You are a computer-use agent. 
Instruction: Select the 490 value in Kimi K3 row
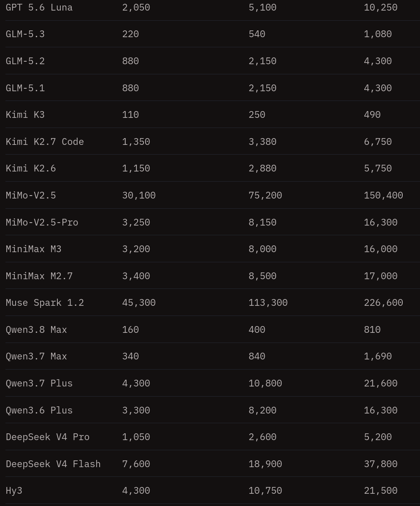pos(372,115)
